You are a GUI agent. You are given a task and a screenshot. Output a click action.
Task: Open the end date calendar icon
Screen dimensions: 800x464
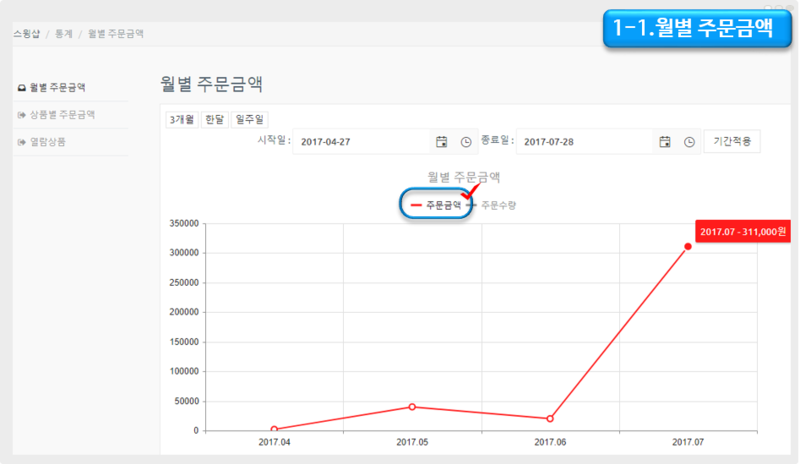pos(665,142)
